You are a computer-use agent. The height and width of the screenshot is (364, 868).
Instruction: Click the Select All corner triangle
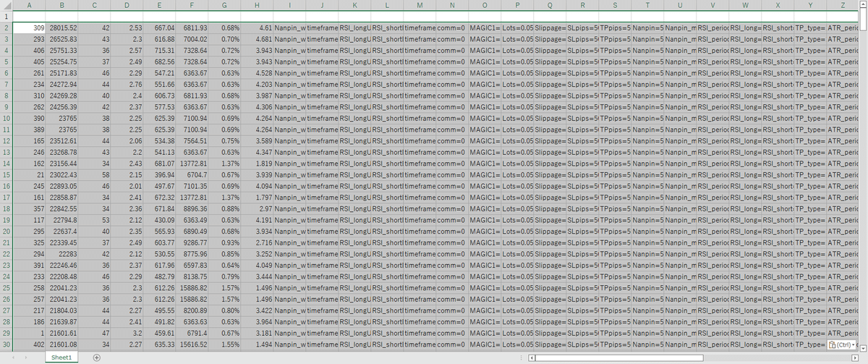point(7,5)
